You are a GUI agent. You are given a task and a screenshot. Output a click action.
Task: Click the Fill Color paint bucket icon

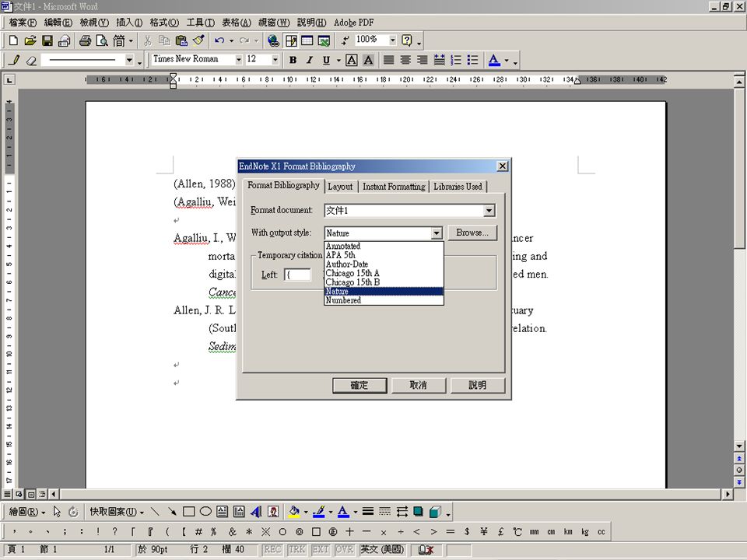[294, 512]
